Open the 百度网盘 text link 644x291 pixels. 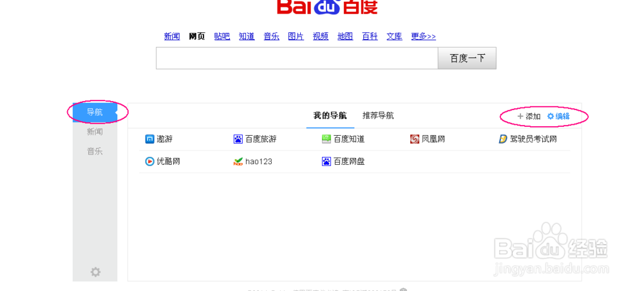(349, 162)
